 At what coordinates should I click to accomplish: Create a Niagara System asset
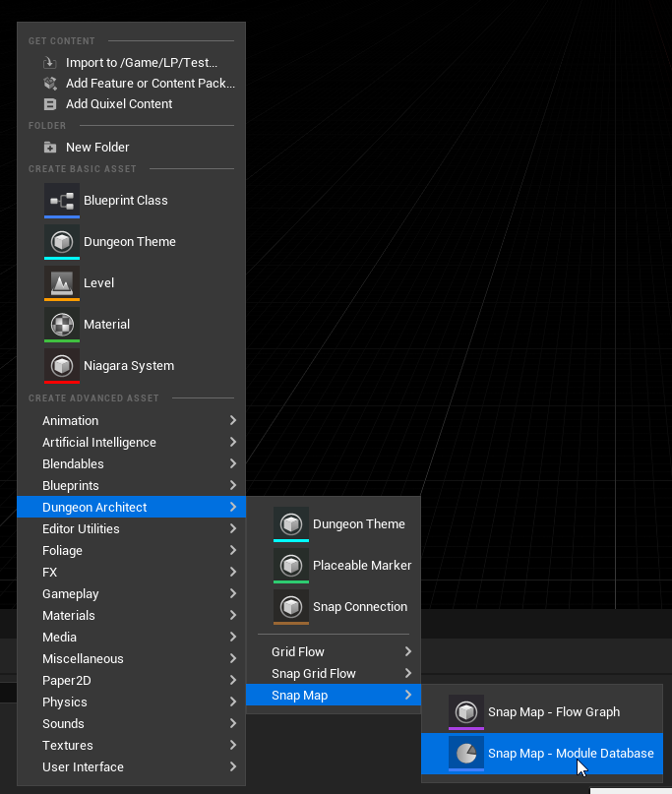(129, 366)
